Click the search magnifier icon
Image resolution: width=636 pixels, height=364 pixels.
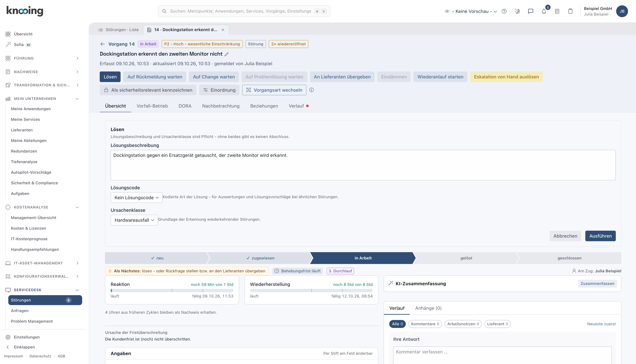pyautogui.click(x=164, y=11)
